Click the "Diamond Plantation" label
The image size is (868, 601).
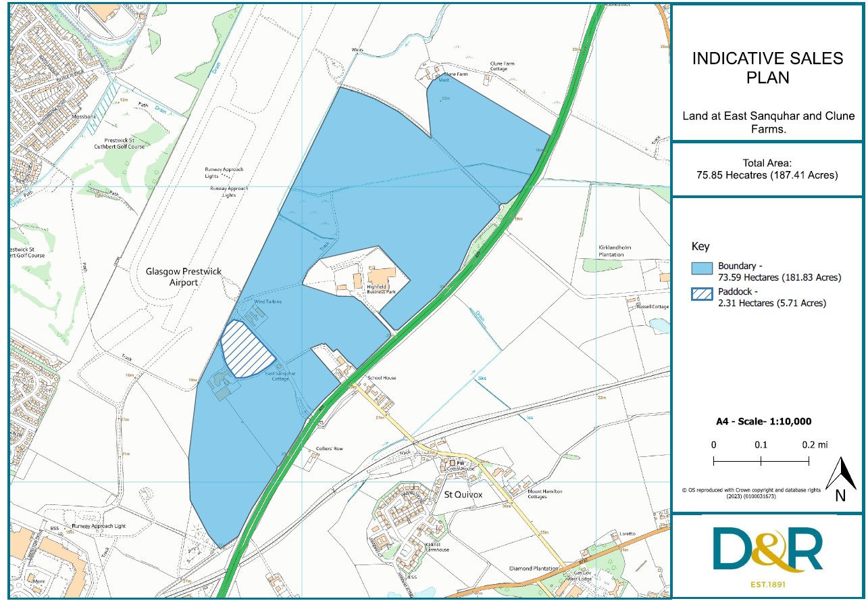(x=534, y=569)
